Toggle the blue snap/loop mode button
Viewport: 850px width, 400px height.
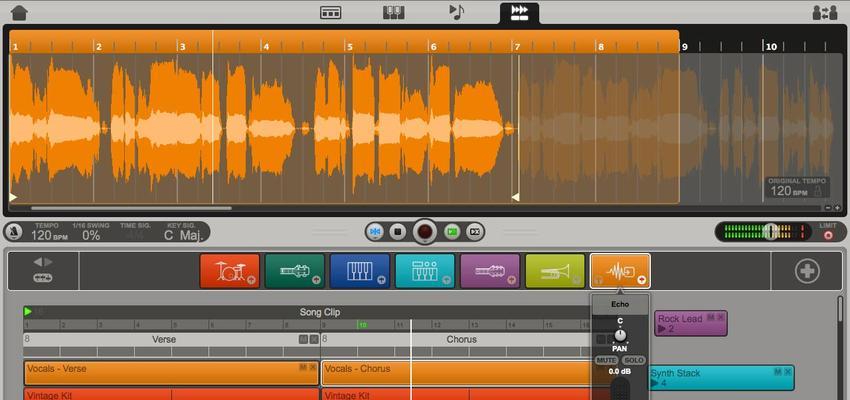point(374,232)
